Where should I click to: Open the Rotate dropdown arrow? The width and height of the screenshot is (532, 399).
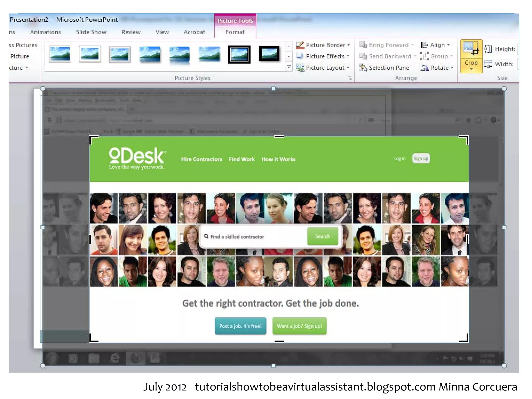(x=452, y=68)
